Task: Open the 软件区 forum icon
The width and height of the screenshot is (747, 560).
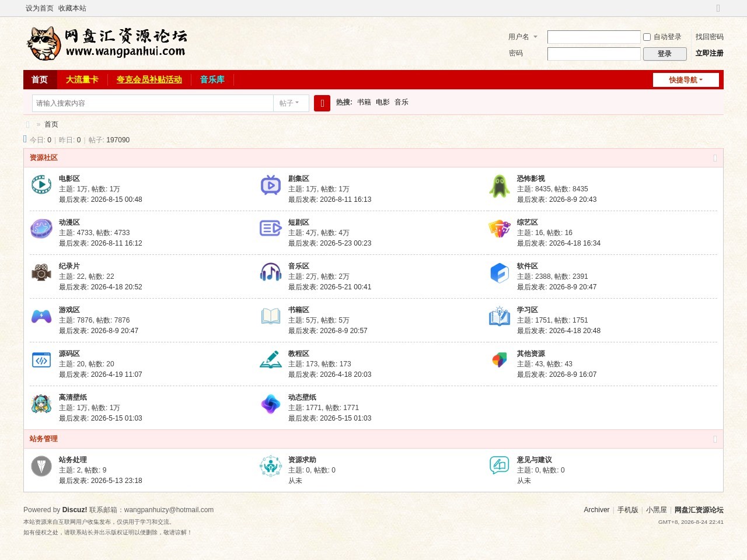Action: point(500,272)
